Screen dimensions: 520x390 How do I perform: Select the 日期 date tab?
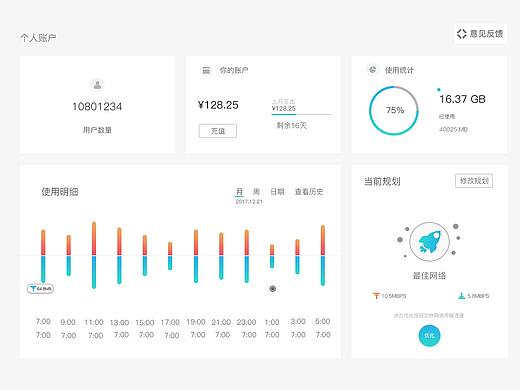click(x=277, y=192)
